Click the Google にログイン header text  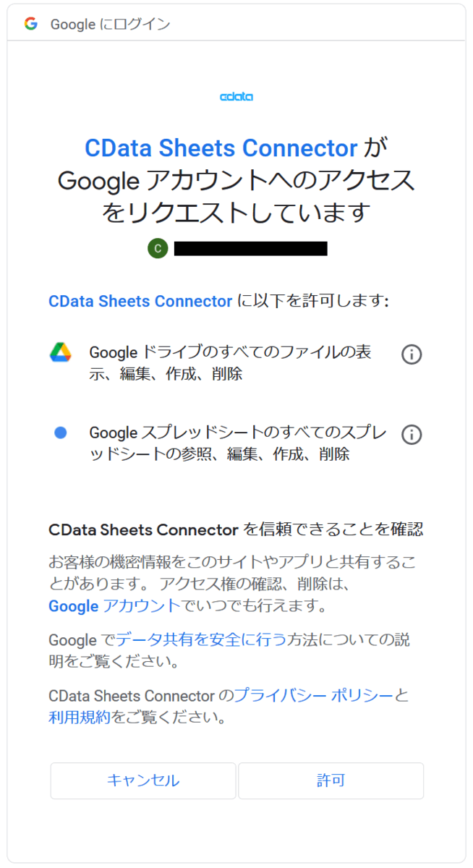tap(110, 25)
